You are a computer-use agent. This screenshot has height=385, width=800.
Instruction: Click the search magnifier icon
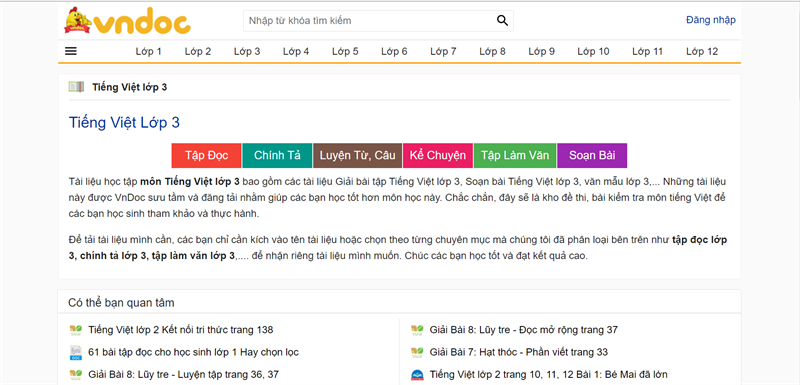click(x=502, y=20)
